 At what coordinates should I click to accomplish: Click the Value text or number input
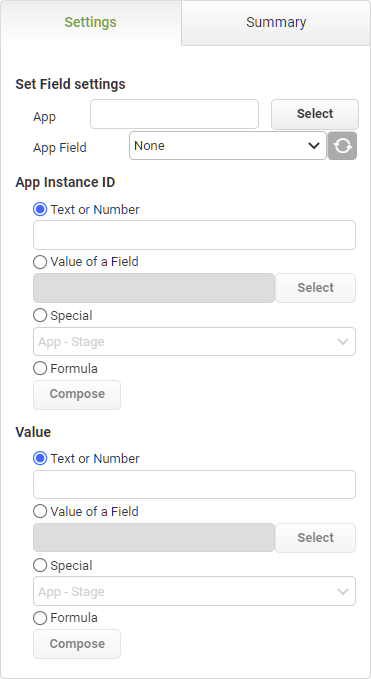194,485
